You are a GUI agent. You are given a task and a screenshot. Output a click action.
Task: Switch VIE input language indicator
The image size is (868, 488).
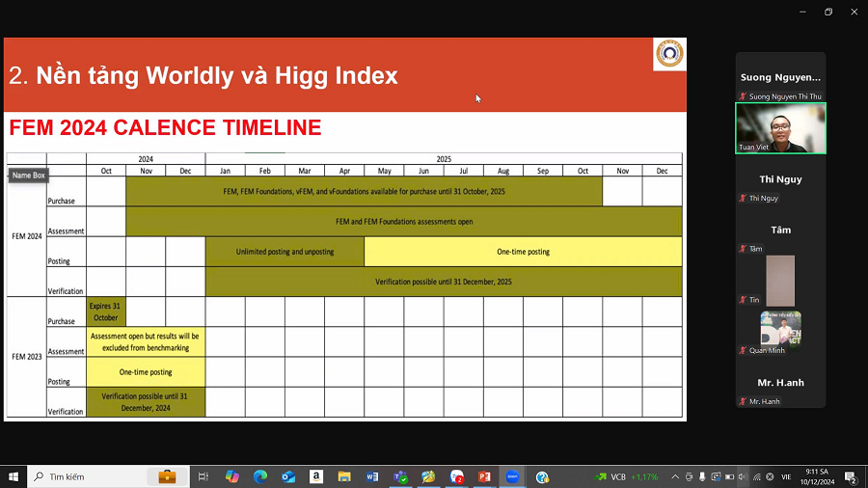click(786, 476)
